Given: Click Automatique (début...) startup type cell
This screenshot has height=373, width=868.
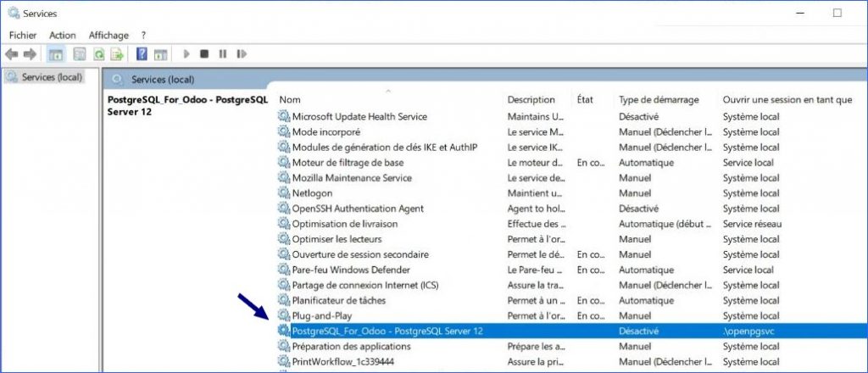Looking at the screenshot, I should coord(665,224).
